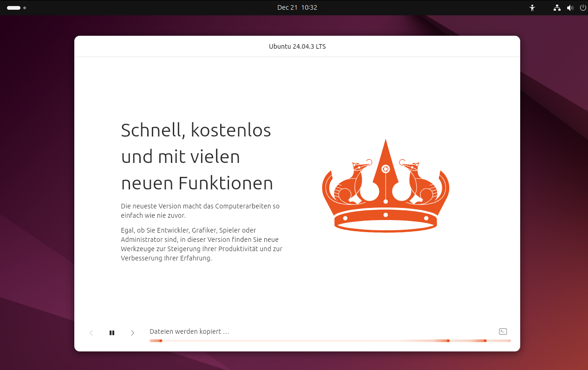Click the grayed-out previous slide arrow
The width and height of the screenshot is (588, 370).
91,332
